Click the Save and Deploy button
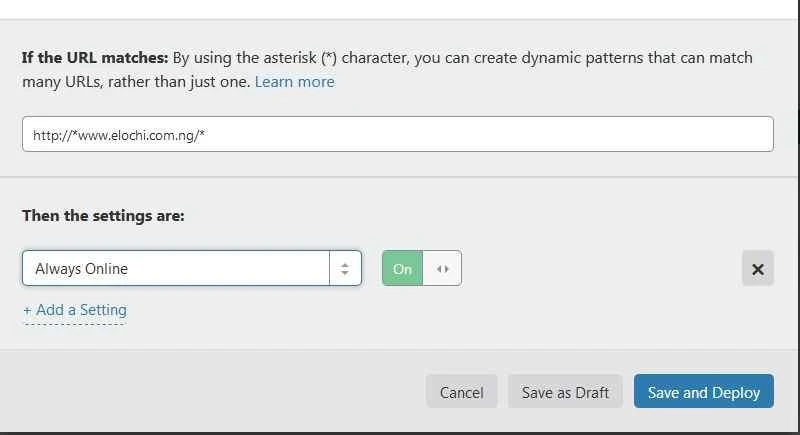 click(x=704, y=392)
